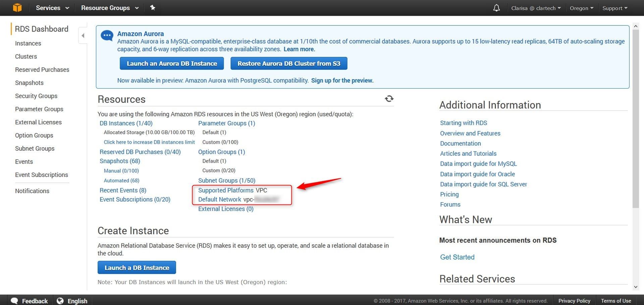Open Option Groups (1) link
Viewport: 644px width, 305px height.
click(222, 152)
